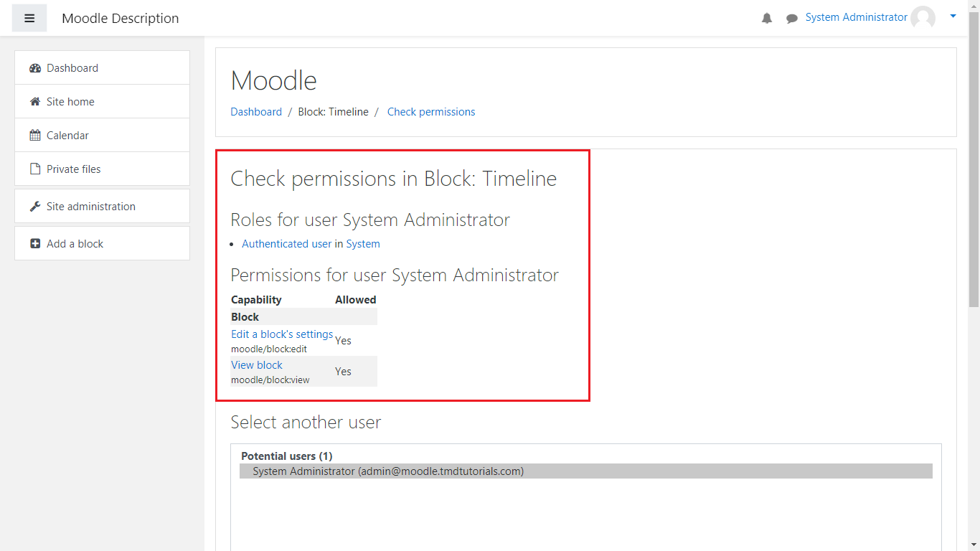Click the Add a block plus icon
The image size is (980, 551).
(35, 244)
